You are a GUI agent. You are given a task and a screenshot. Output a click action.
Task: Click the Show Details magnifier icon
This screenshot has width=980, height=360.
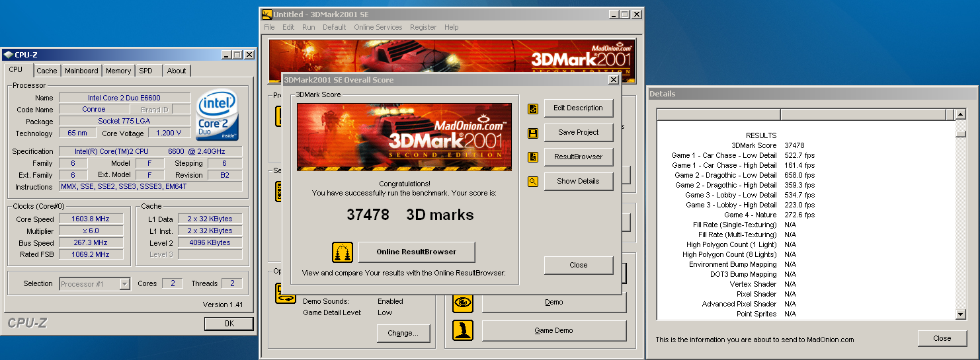tap(533, 182)
